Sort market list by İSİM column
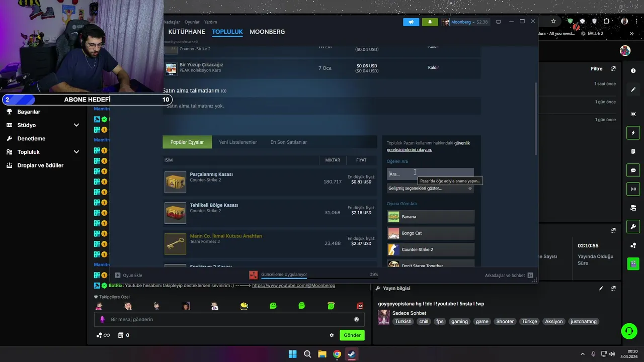The image size is (644, 362). pos(169,160)
